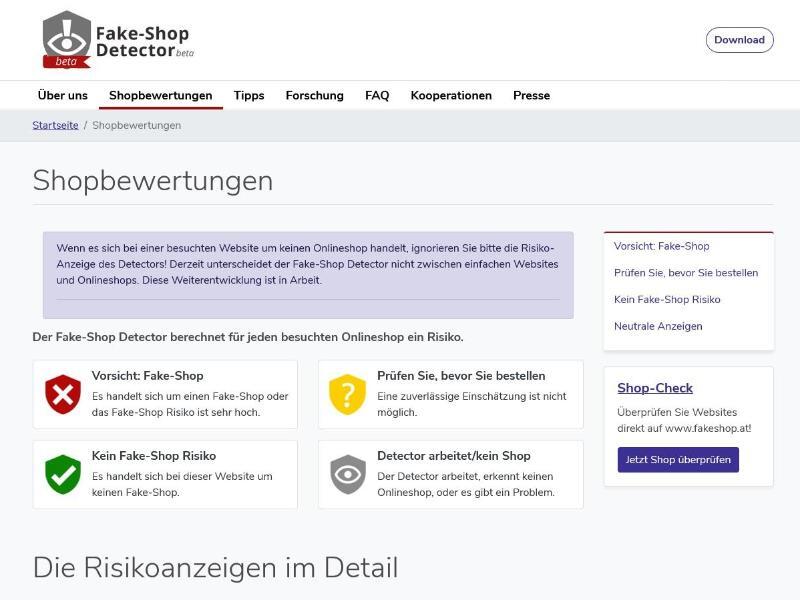Navigate to Forschung

(x=314, y=95)
